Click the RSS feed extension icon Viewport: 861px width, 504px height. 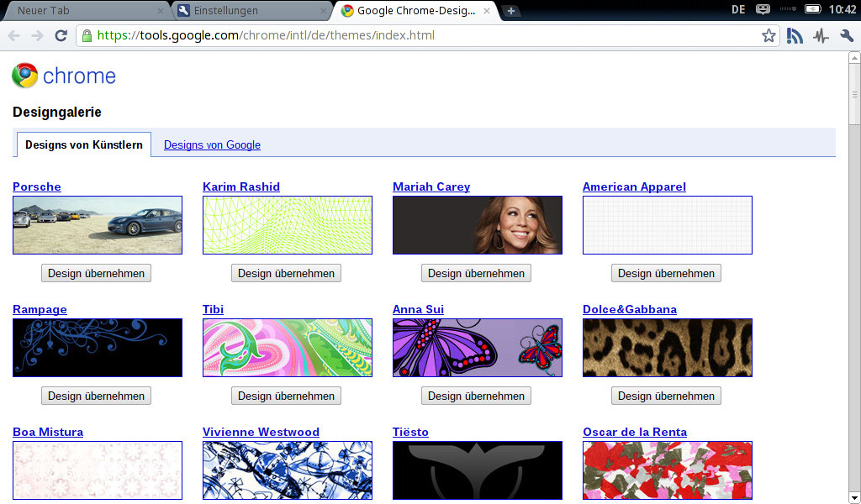(795, 35)
